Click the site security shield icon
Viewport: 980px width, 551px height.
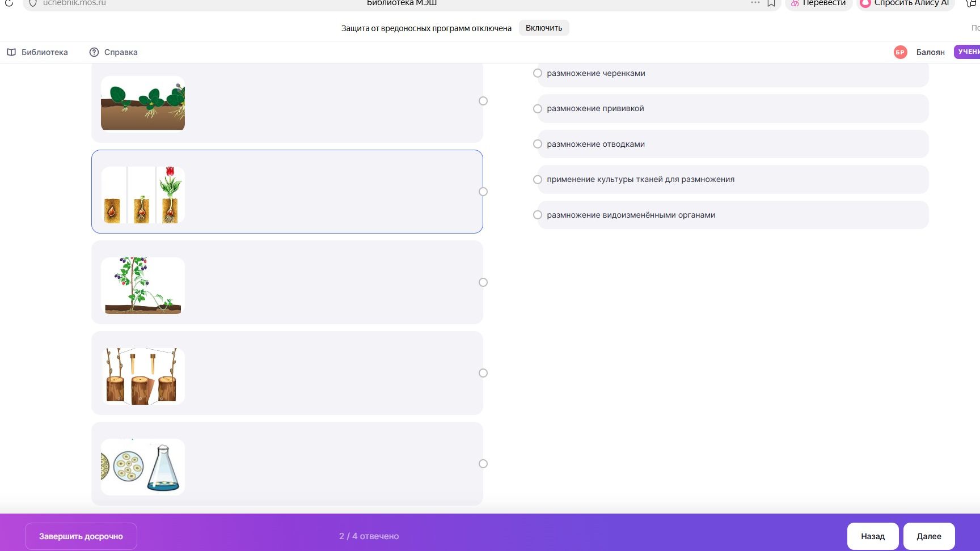(33, 3)
